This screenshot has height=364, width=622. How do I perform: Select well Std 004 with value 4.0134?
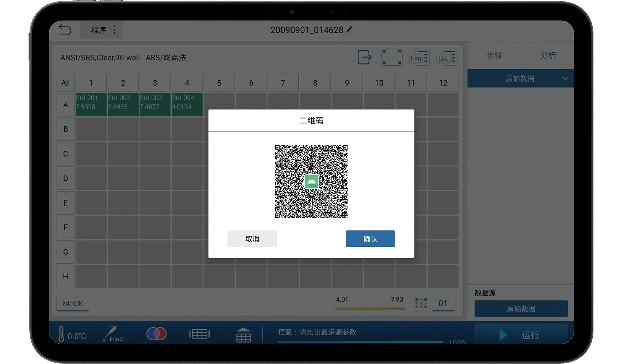coord(187,104)
